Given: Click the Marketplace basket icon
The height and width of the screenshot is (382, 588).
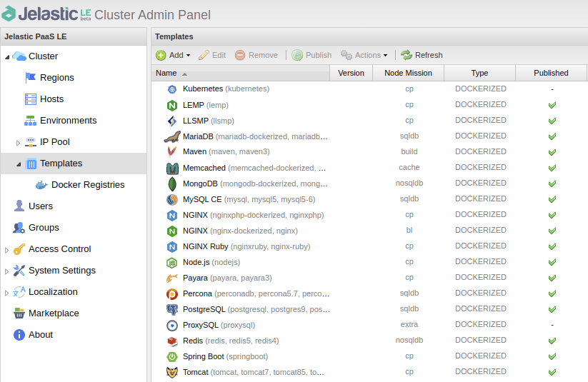Looking at the screenshot, I should click(19, 313).
